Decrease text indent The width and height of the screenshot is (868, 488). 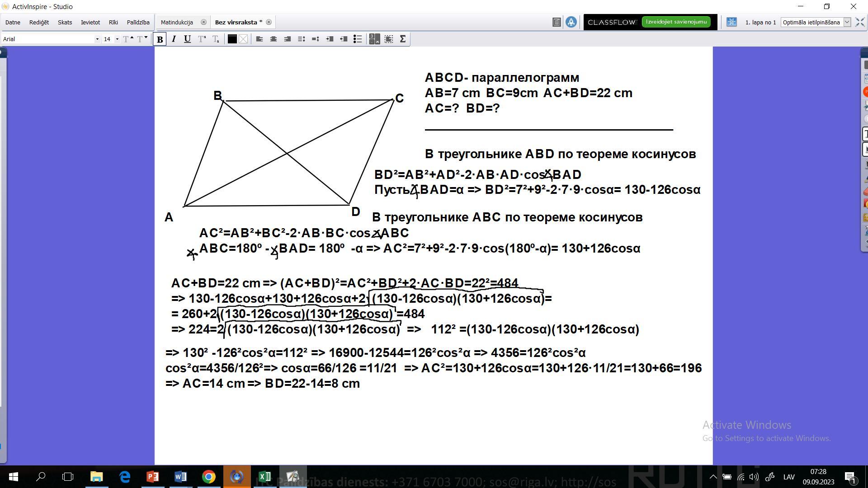[344, 39]
